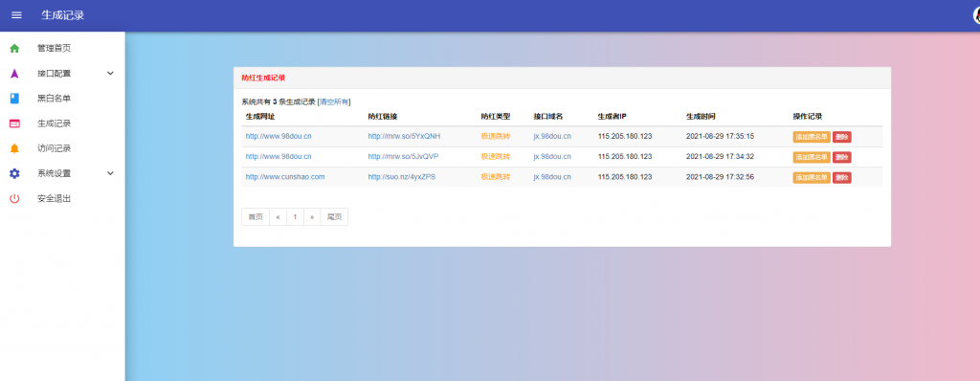Screen dimensions: 980x381
Task: Click the purple 接口配置 navigation icon
Action: [14, 73]
